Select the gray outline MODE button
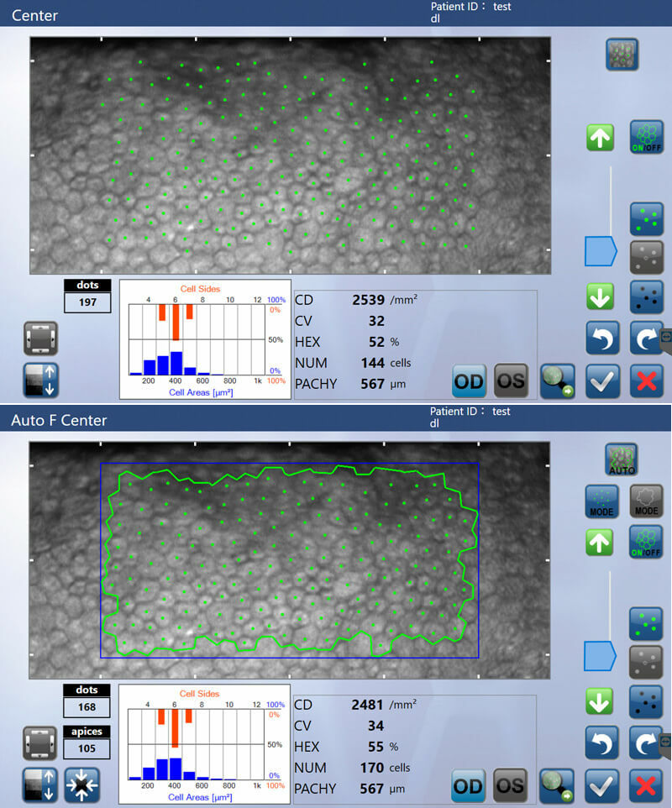This screenshot has height=808, width=672. [646, 501]
